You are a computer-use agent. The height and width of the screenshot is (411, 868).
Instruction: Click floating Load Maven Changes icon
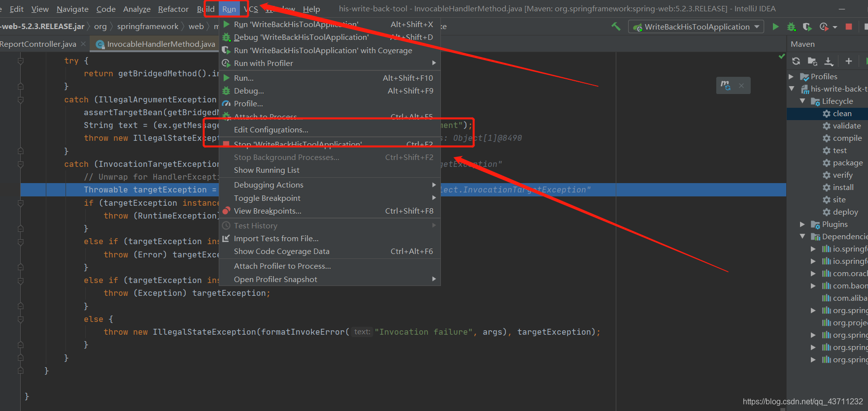pos(726,85)
